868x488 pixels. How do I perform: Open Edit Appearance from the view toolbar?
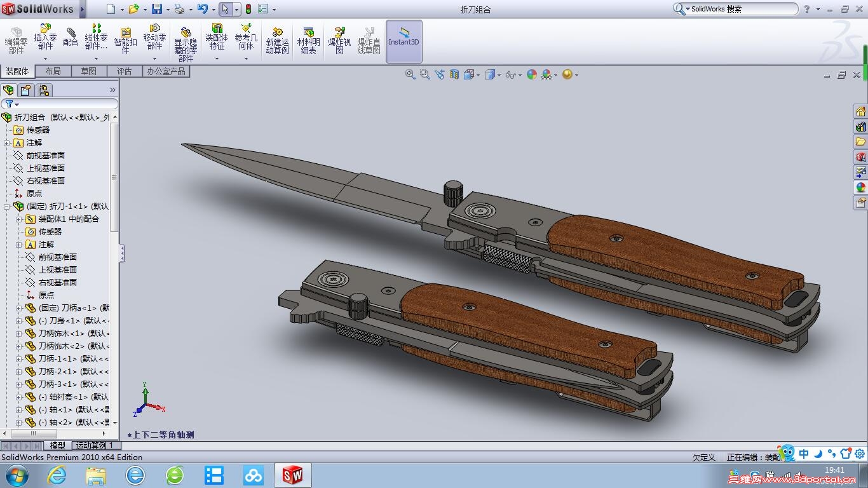pyautogui.click(x=532, y=74)
